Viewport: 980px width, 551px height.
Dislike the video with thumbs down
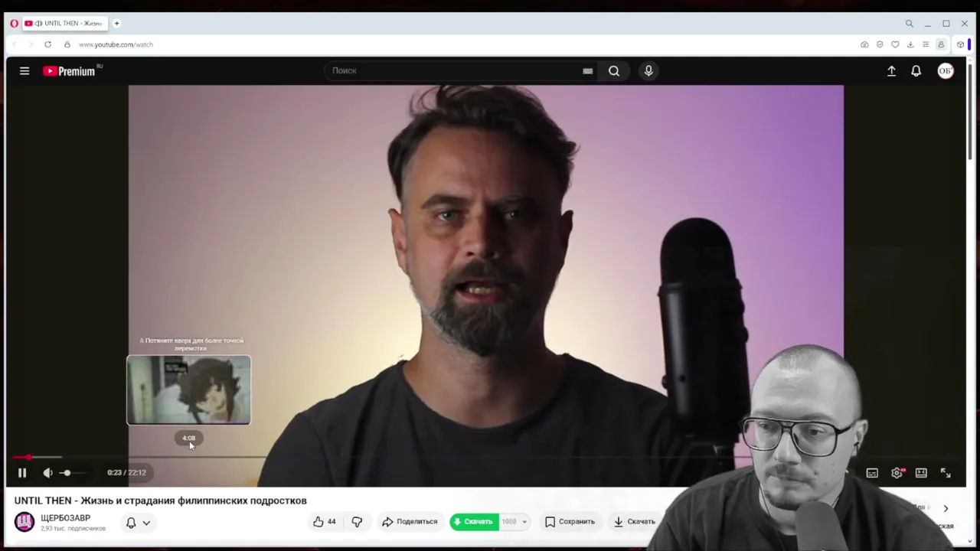tap(357, 522)
